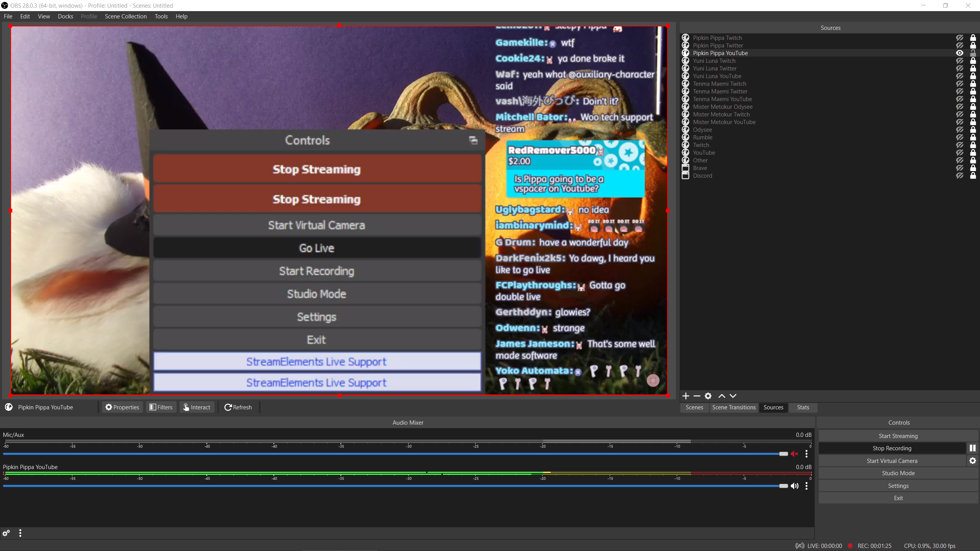Click the Filters button
Screen dimensions: 980x551
(x=161, y=407)
